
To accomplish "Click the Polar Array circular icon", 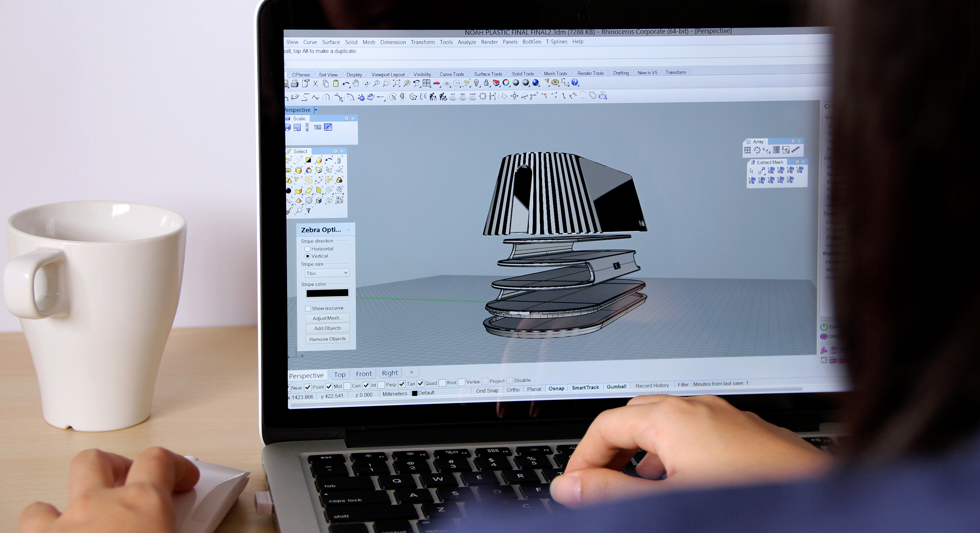I will [757, 150].
